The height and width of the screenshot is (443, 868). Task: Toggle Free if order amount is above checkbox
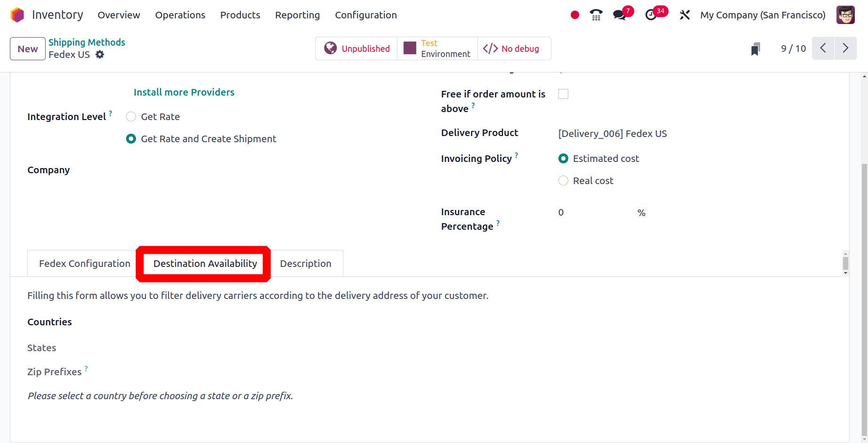pyautogui.click(x=563, y=94)
